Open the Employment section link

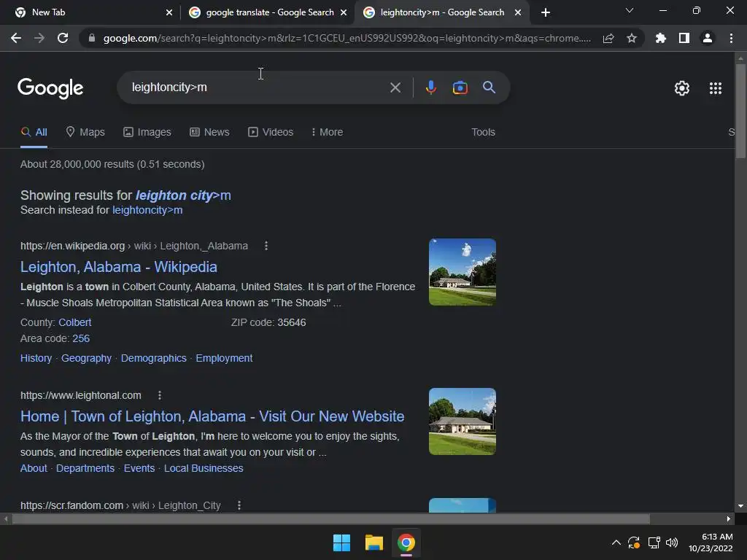(224, 358)
